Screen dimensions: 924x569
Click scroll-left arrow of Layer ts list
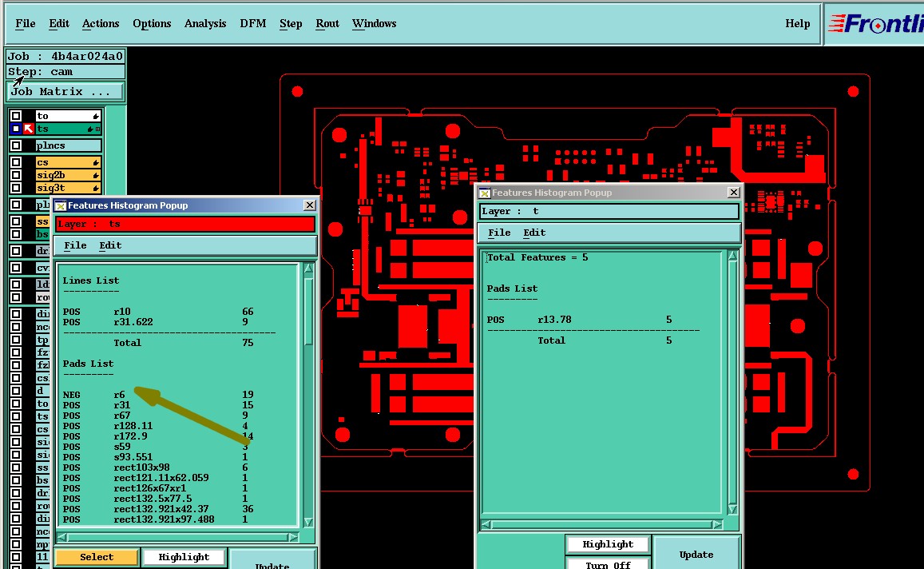(x=61, y=536)
